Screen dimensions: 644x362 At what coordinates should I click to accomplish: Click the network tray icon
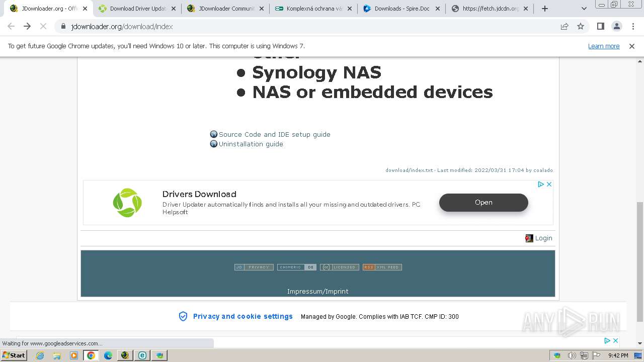[x=584, y=355]
